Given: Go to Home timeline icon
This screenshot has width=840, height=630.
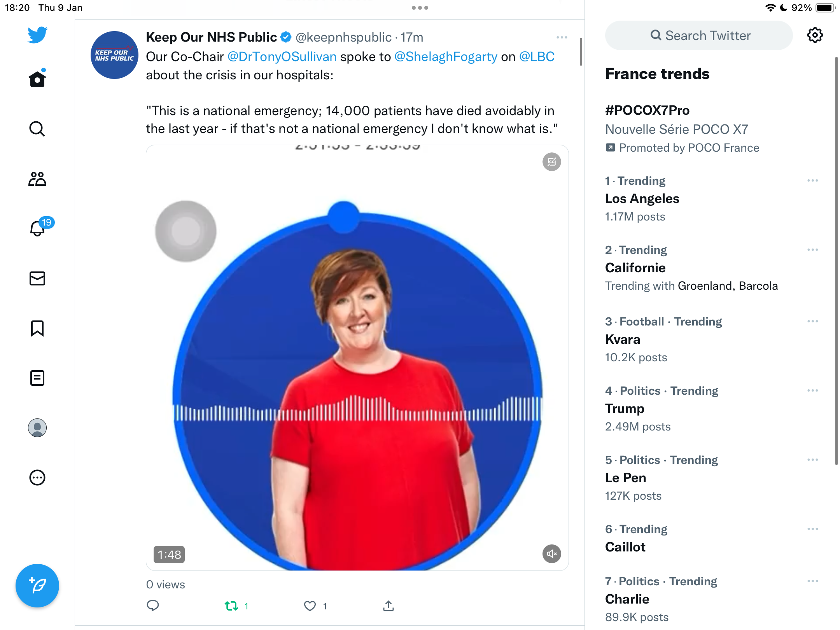Looking at the screenshot, I should tap(37, 79).
